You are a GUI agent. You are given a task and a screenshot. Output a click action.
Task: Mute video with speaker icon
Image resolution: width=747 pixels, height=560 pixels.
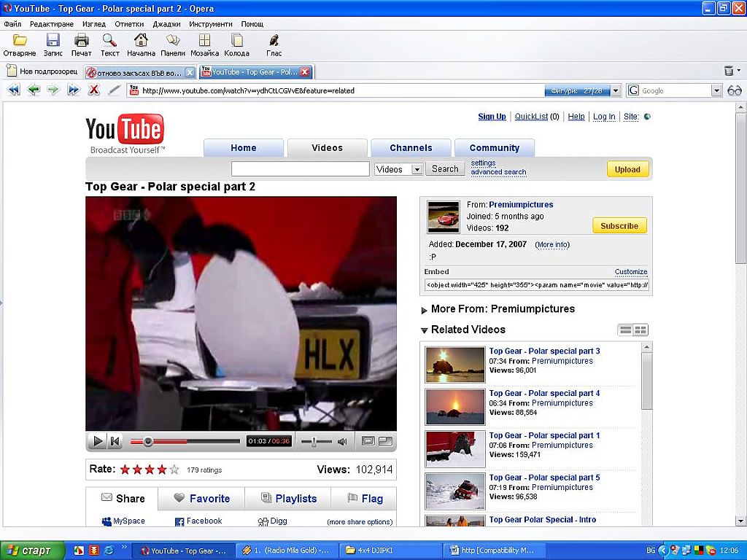[x=342, y=441]
